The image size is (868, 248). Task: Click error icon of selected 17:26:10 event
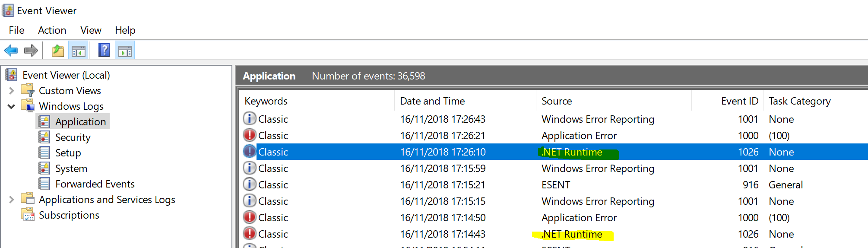(x=249, y=151)
